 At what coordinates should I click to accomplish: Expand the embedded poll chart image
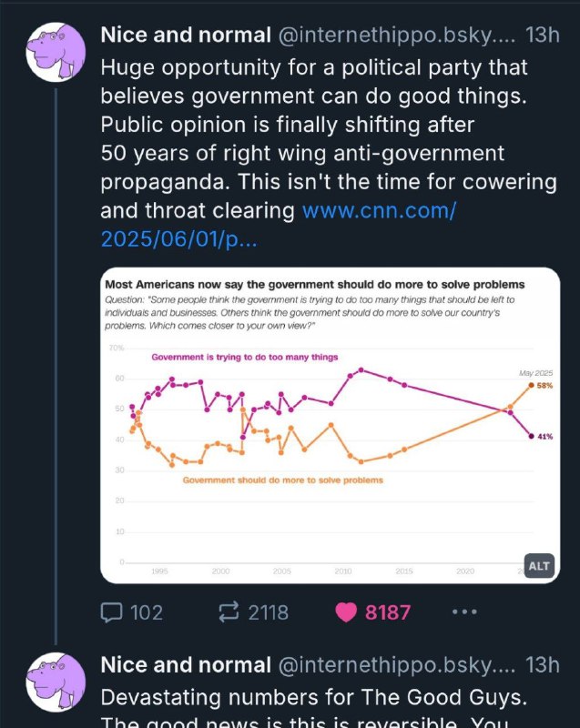331,425
